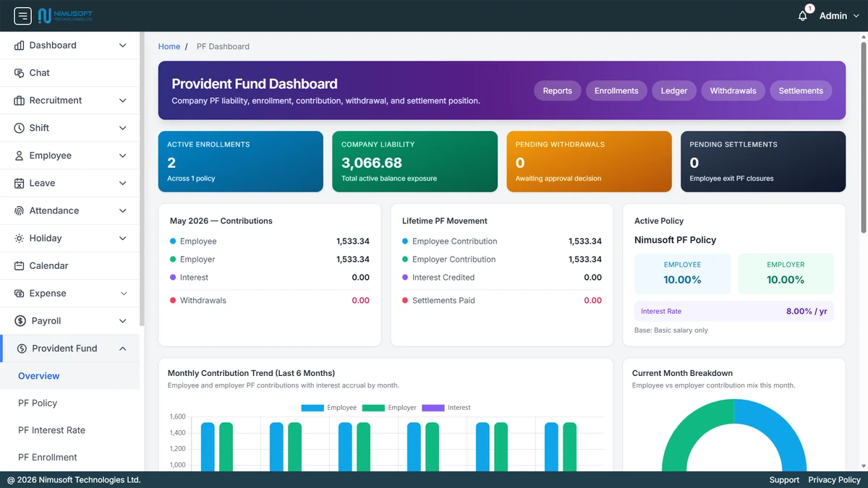Click the Leave calendar-x icon

tap(20, 184)
